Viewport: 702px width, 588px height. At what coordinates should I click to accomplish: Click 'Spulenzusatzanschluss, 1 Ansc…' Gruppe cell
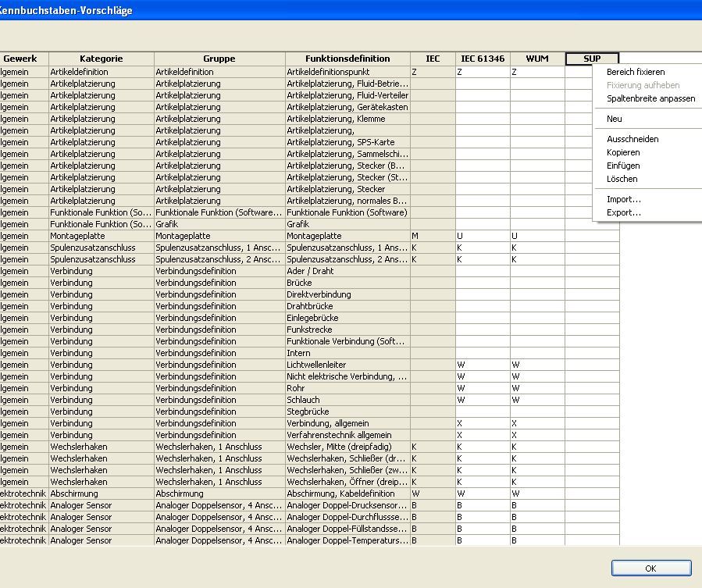click(219, 248)
